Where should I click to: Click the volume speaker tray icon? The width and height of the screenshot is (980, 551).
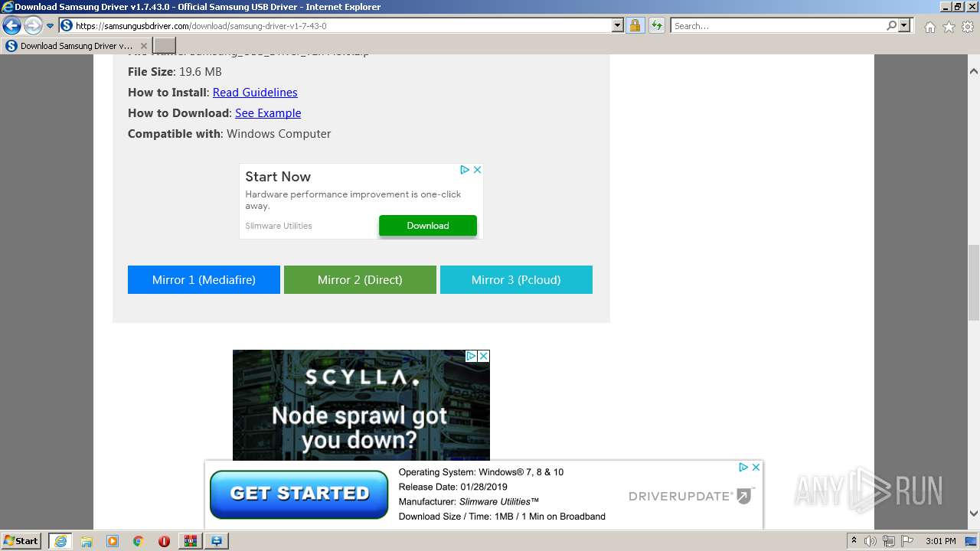click(871, 541)
